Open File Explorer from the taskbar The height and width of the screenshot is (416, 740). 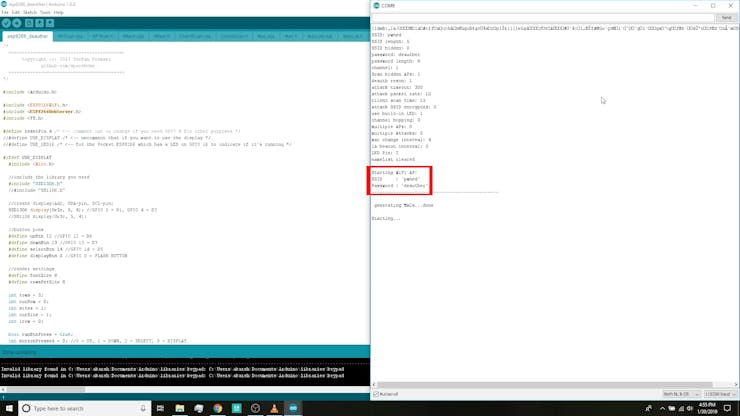point(180,408)
